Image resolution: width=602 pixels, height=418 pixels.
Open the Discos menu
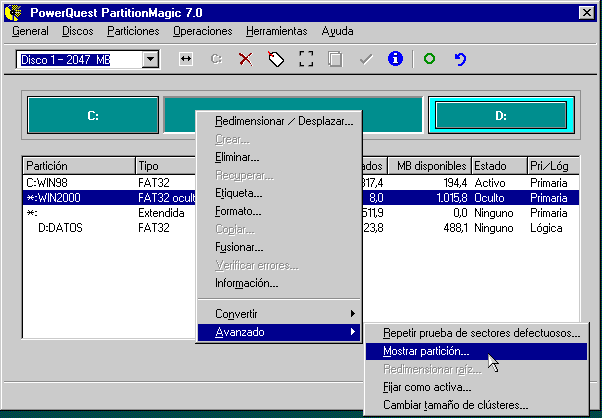pos(78,31)
